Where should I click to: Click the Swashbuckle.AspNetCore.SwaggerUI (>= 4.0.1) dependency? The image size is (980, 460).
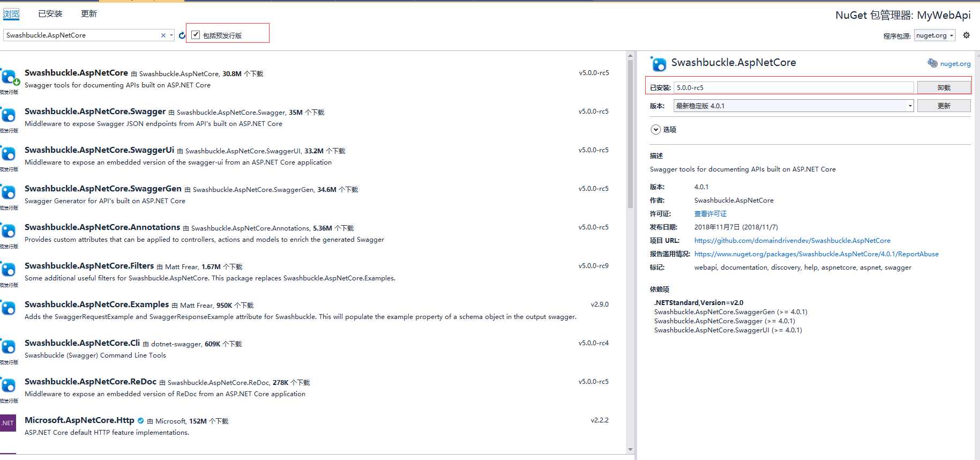[x=728, y=330]
